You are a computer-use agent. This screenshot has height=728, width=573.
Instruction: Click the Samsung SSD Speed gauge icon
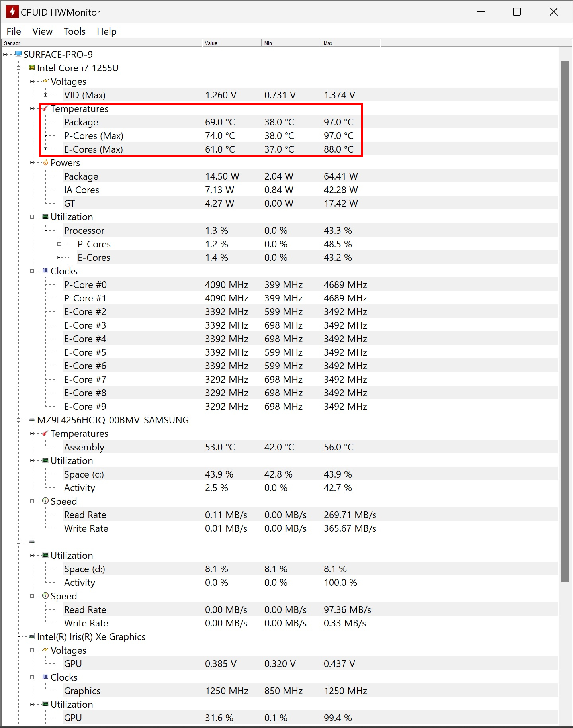tap(45, 501)
